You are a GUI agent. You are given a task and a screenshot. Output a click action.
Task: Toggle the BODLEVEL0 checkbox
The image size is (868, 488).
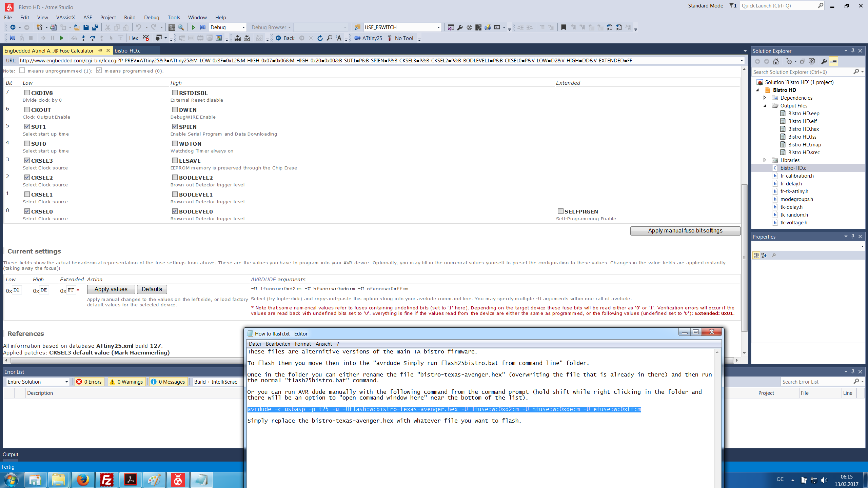point(175,211)
